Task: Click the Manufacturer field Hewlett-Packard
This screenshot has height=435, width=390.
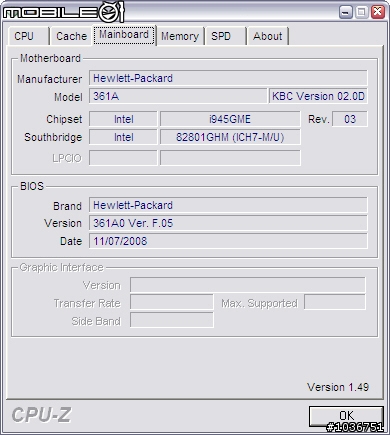Action: tap(228, 78)
